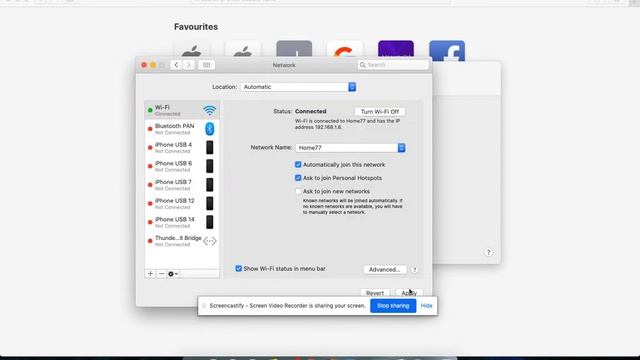Hide the Screencastify sharing bar
The width and height of the screenshot is (640, 360).
(427, 306)
